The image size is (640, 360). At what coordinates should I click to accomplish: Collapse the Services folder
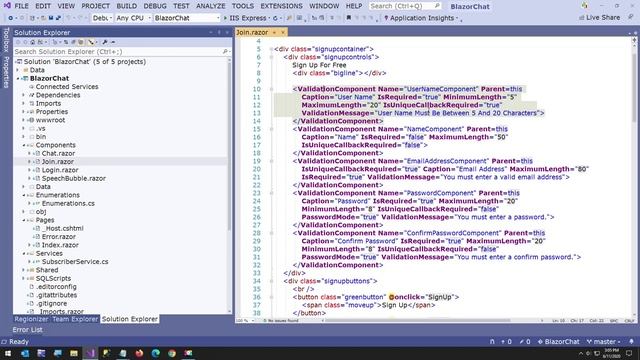24,253
